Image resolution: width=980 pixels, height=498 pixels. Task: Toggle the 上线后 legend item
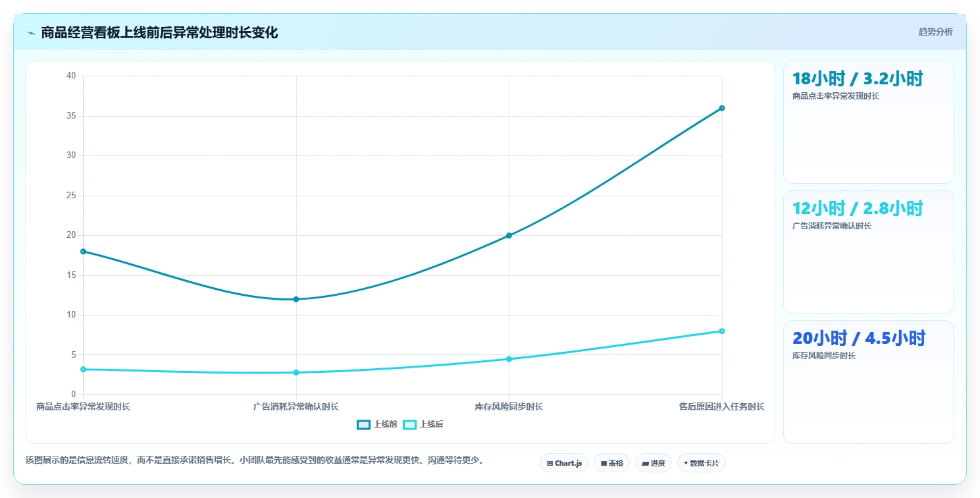coord(423,424)
